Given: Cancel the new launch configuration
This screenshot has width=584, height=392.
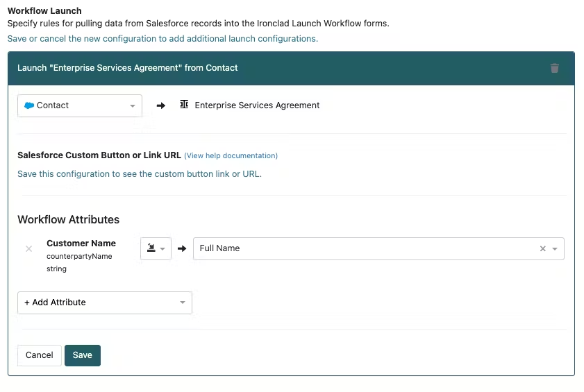Looking at the screenshot, I should point(39,355).
